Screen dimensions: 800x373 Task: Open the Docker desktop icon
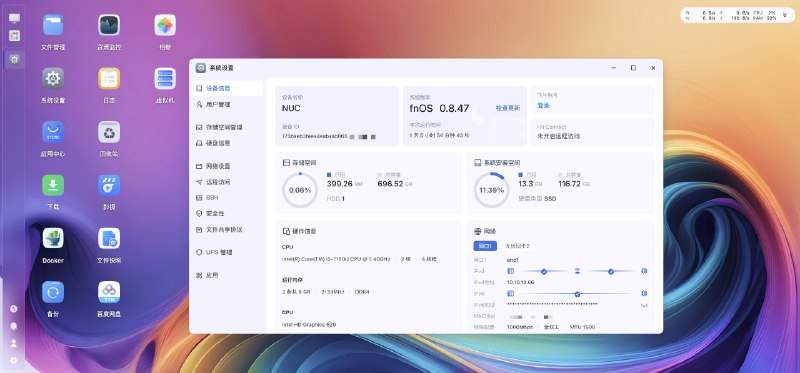pos(53,239)
